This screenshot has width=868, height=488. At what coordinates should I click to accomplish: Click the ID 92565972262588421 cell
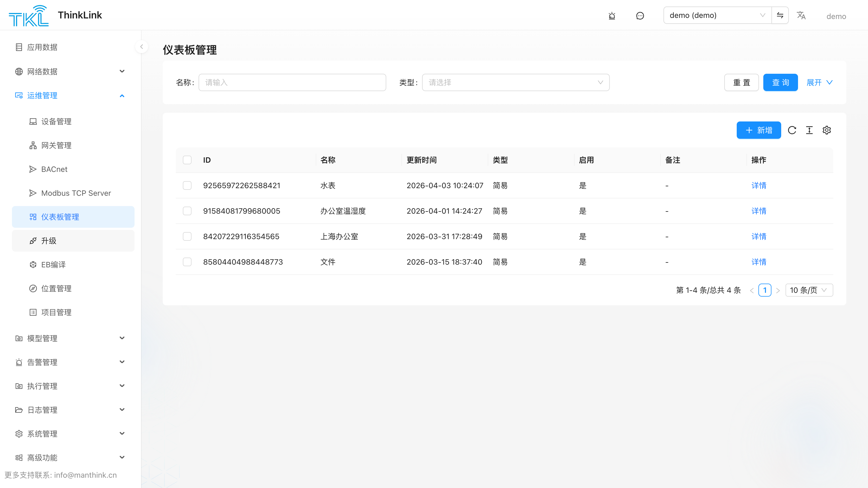tap(242, 185)
